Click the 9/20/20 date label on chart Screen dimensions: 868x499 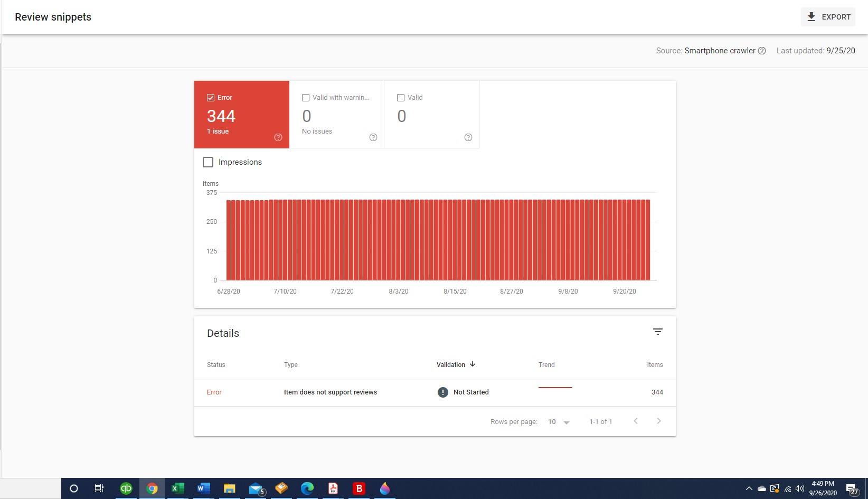pos(625,291)
